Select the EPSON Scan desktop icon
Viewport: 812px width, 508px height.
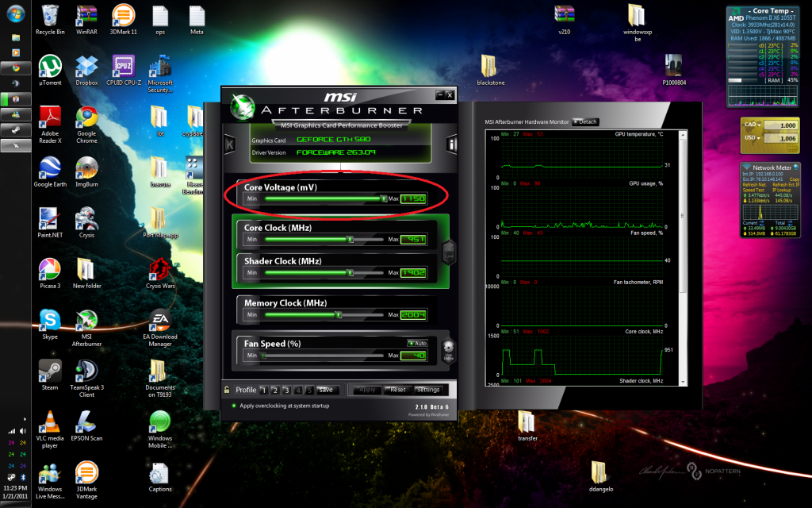(86, 426)
